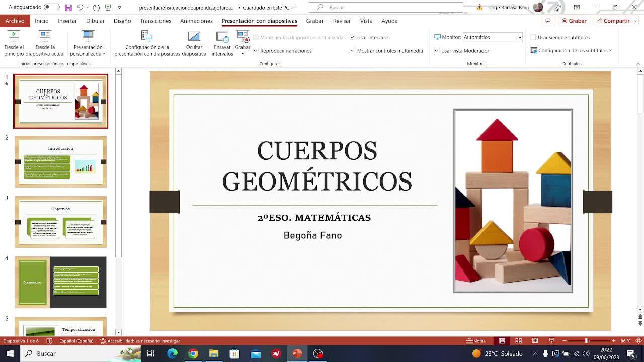Viewport: 644px width, 362px height.
Task: Uncheck Reproducir narraciones
Action: 256,51
